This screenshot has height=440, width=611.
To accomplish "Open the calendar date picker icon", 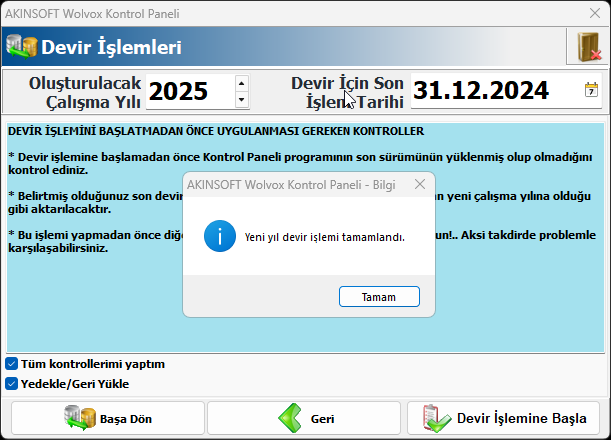I will (591, 90).
